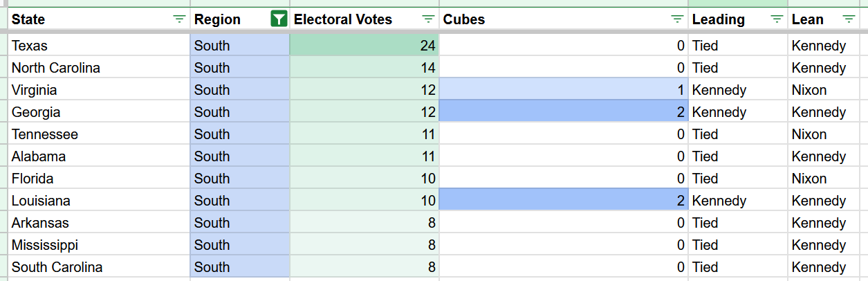This screenshot has width=868, height=281.
Task: Select North Carolina's Region cell
Action: [239, 68]
